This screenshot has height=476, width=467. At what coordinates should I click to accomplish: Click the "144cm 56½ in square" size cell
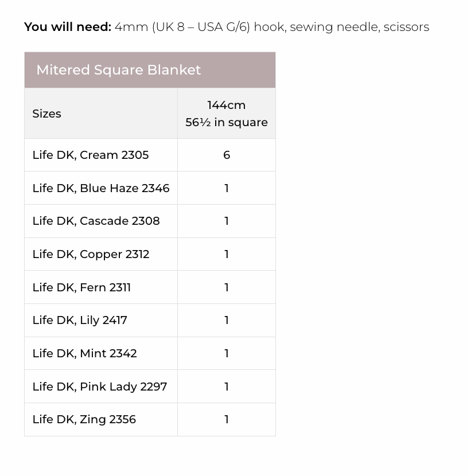point(226,114)
